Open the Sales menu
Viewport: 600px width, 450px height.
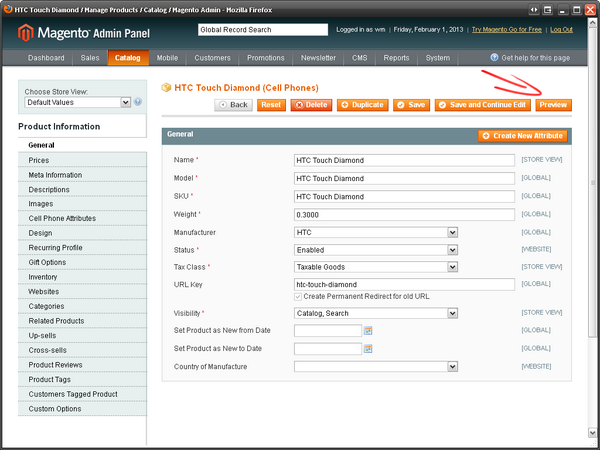[90, 58]
